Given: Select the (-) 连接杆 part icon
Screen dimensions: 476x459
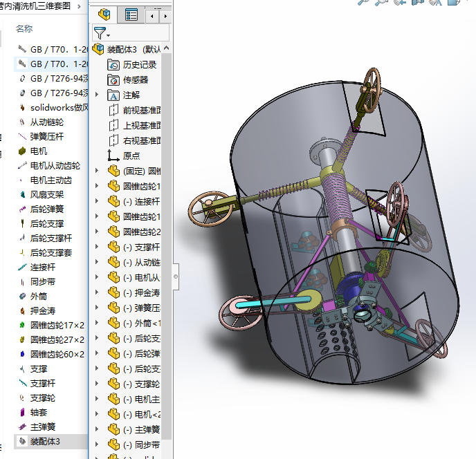Looking at the screenshot, I should [x=114, y=201].
